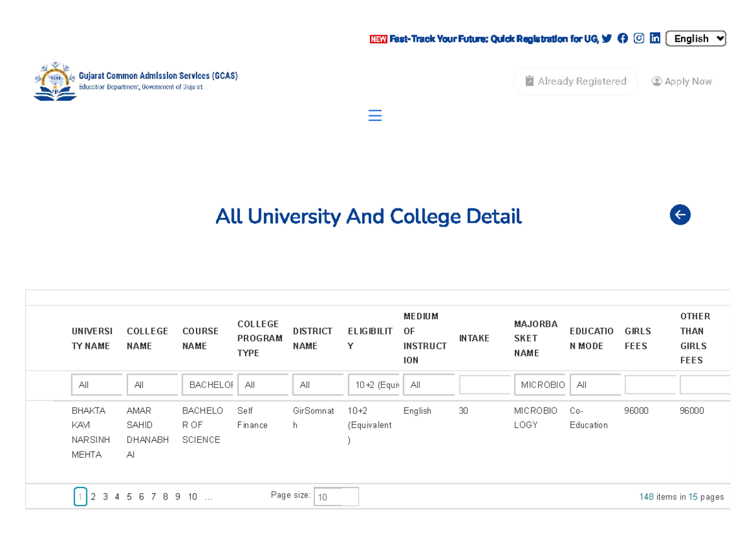The height and width of the screenshot is (534, 756).
Task: Sort by the INTAKE column header
Action: coord(474,338)
